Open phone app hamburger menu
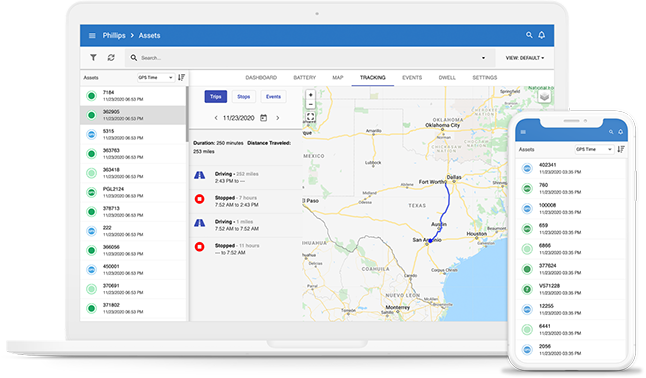 pyautogui.click(x=523, y=132)
